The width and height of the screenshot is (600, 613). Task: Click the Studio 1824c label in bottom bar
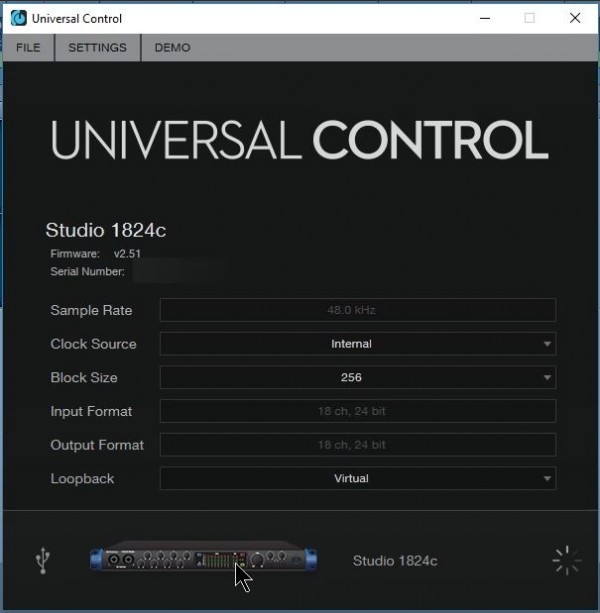(x=395, y=561)
